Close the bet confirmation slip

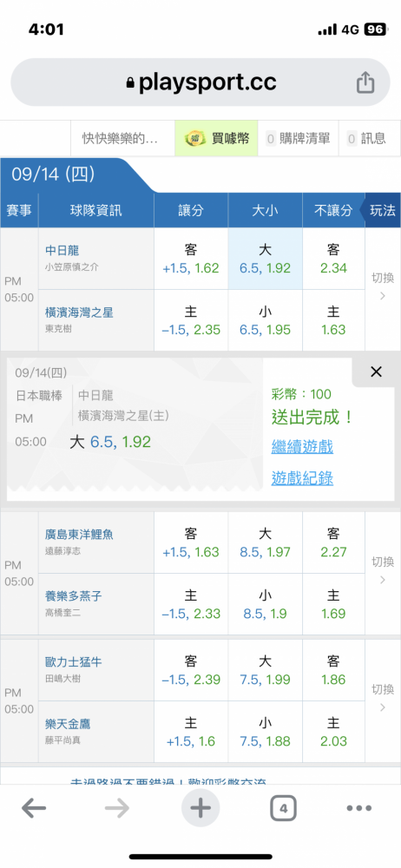tap(376, 372)
